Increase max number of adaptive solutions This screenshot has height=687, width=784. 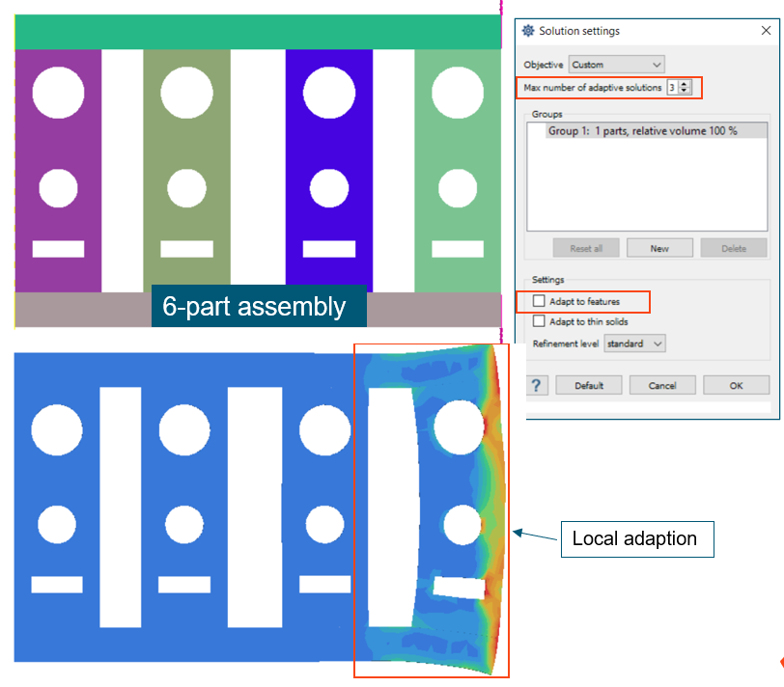point(685,84)
